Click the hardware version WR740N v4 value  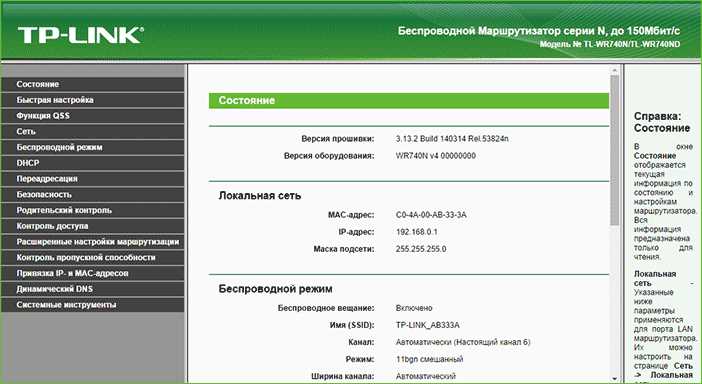(436, 156)
